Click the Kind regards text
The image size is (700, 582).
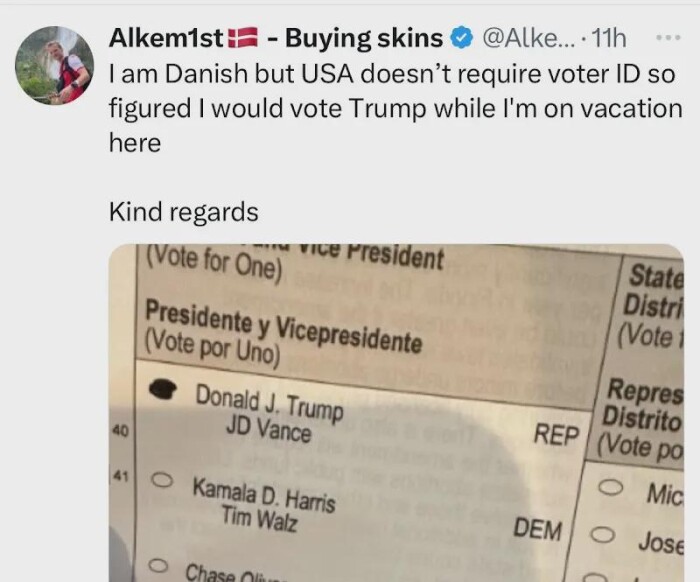(183, 212)
